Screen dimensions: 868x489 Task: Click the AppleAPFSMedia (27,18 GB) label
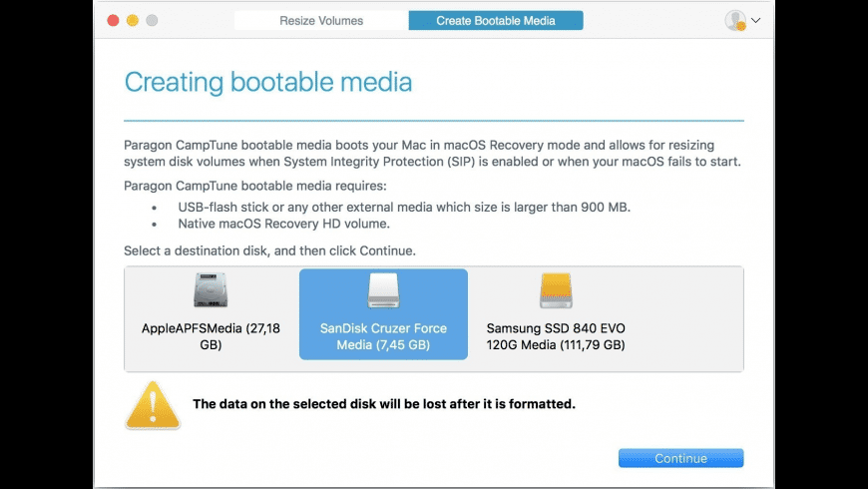[x=211, y=336]
